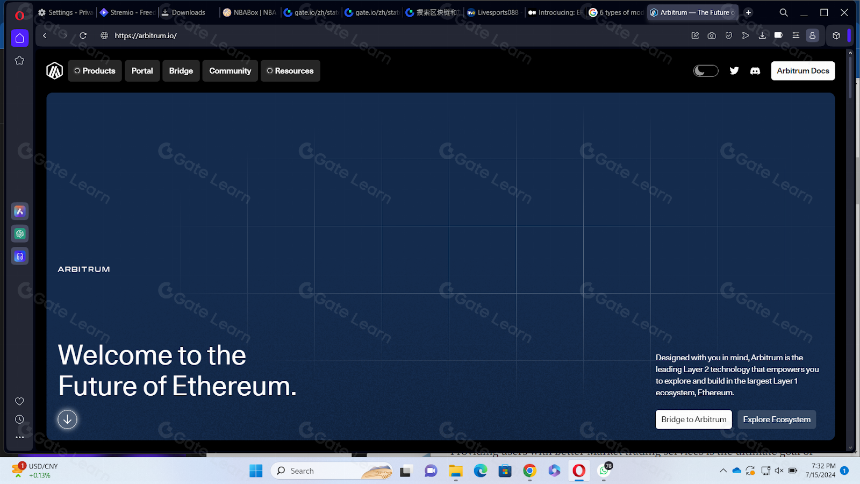This screenshot has width=860, height=484.
Task: Switch to the Downloads browser tab
Action: coord(188,13)
